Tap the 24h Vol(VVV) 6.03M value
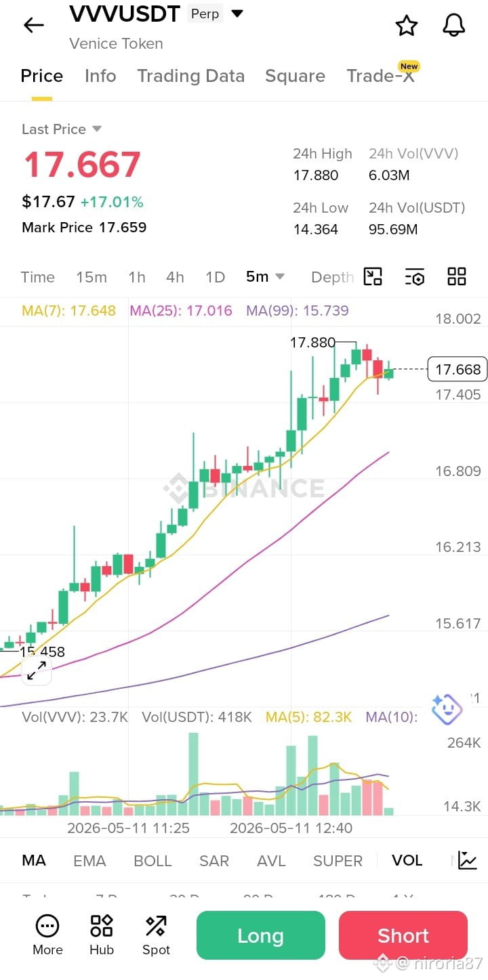488x980 pixels. pos(389,175)
